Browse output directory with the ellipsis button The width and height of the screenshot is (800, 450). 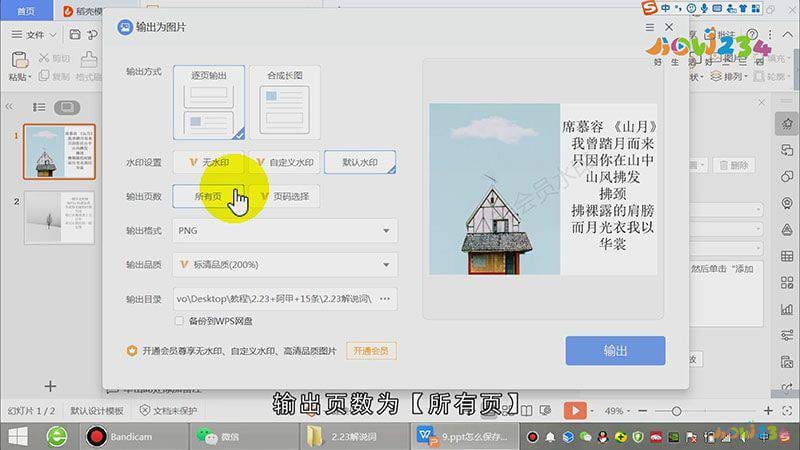[386, 298]
